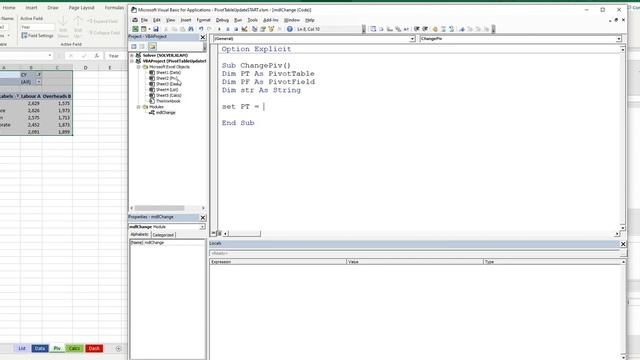The width and height of the screenshot is (640, 360).
Task: Toggle Design Mode icon in VBA toolbar
Action: pos(244,29)
